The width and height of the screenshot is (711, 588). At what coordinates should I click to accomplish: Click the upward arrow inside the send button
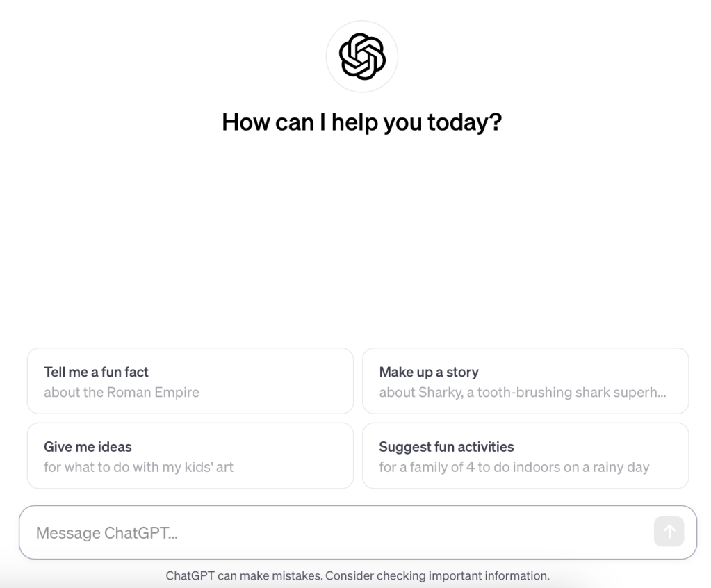(669, 532)
